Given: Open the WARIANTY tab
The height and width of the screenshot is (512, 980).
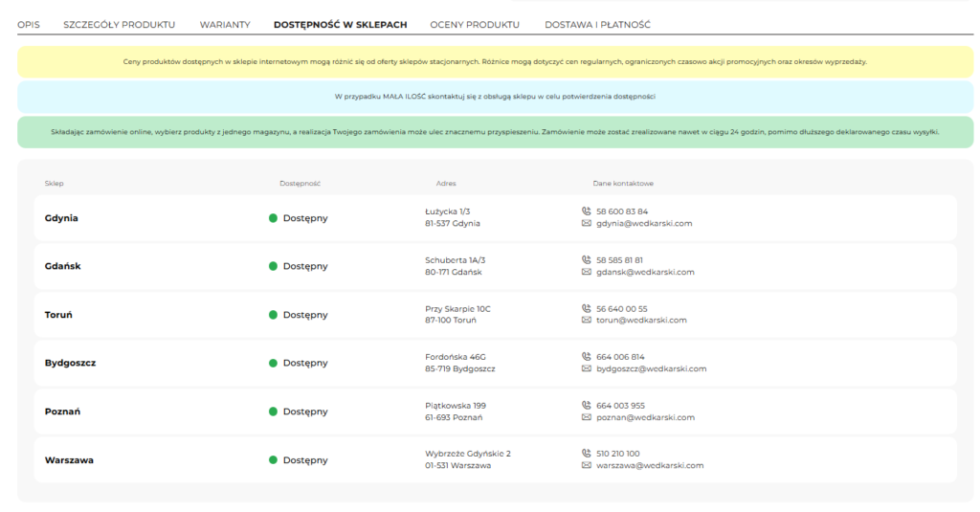Looking at the screenshot, I should coord(225,24).
